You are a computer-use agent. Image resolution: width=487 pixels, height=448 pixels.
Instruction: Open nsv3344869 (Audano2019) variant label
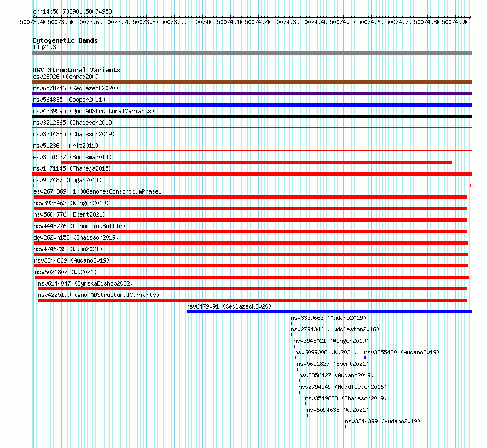click(72, 260)
